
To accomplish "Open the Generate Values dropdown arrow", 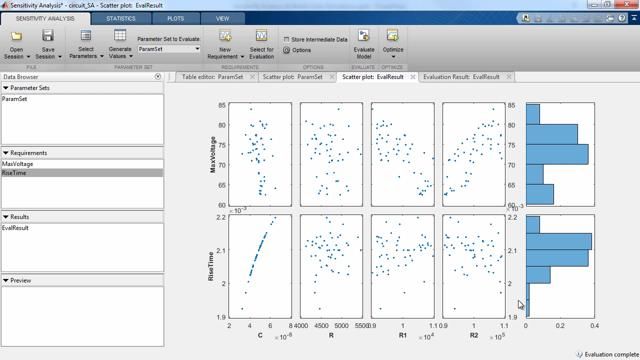I will coord(131,56).
